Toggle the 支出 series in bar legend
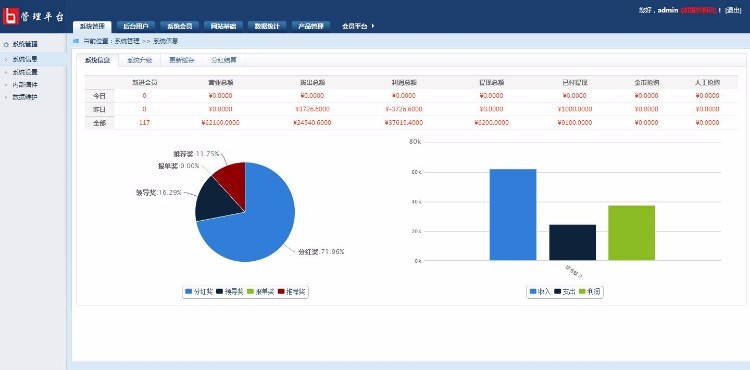750x370 pixels. tap(565, 292)
